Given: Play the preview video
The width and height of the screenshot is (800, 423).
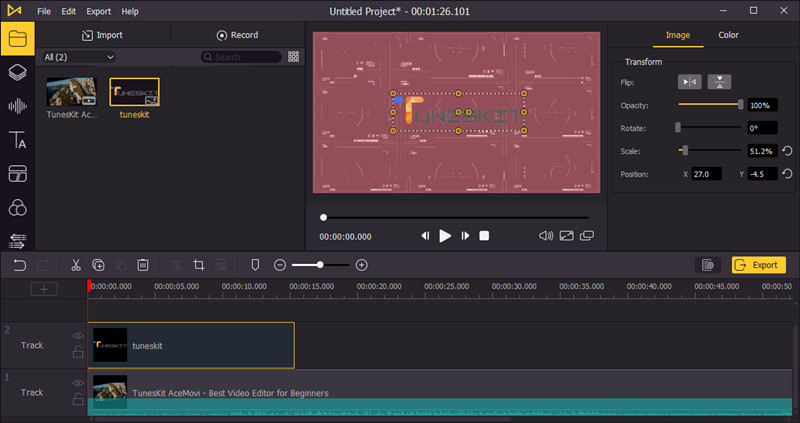Looking at the screenshot, I should (445, 236).
